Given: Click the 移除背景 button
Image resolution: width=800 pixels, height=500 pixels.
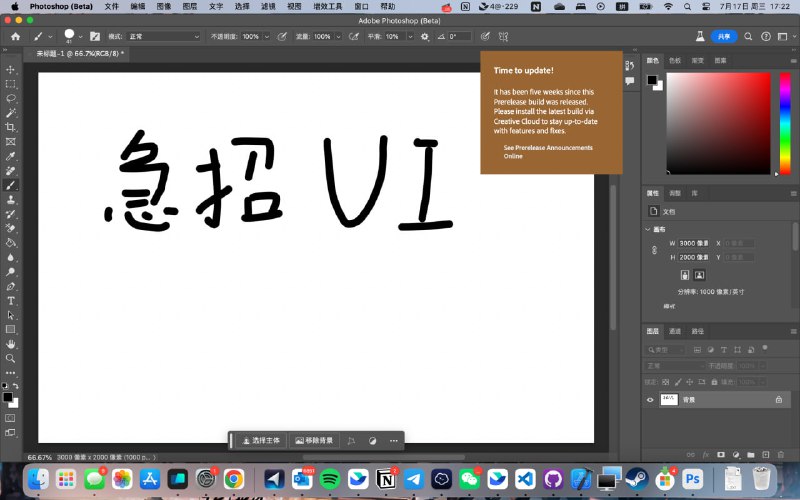Looking at the screenshot, I should (x=313, y=440).
